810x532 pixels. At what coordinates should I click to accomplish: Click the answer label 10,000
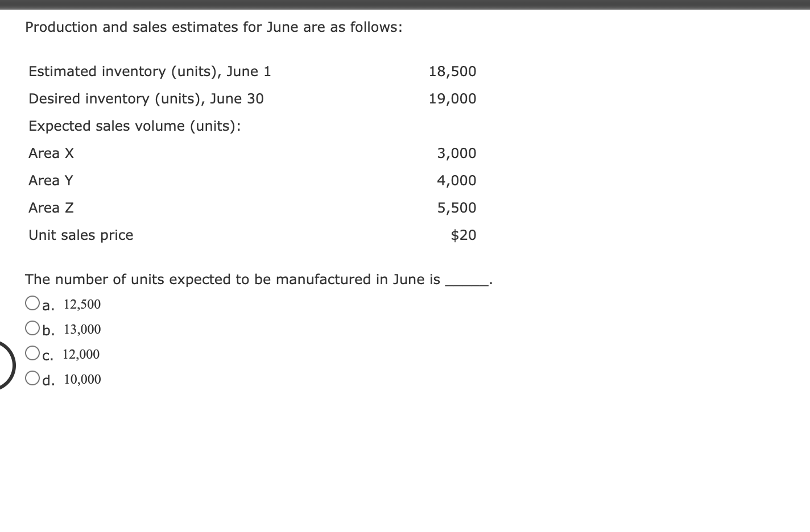(81, 379)
